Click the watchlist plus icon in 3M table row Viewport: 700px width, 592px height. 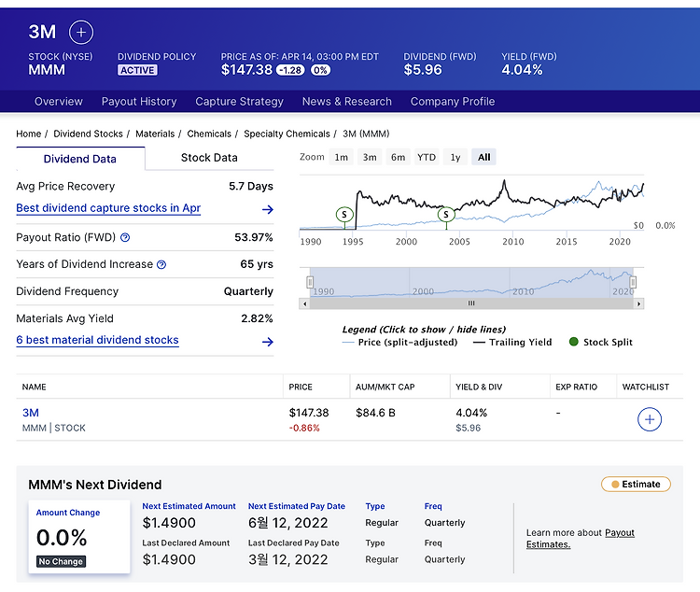(x=649, y=419)
